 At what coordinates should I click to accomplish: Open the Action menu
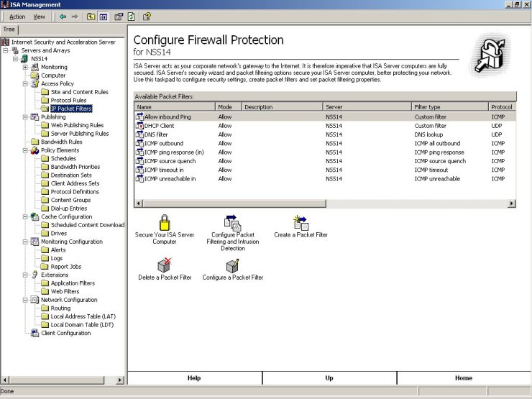click(x=17, y=17)
